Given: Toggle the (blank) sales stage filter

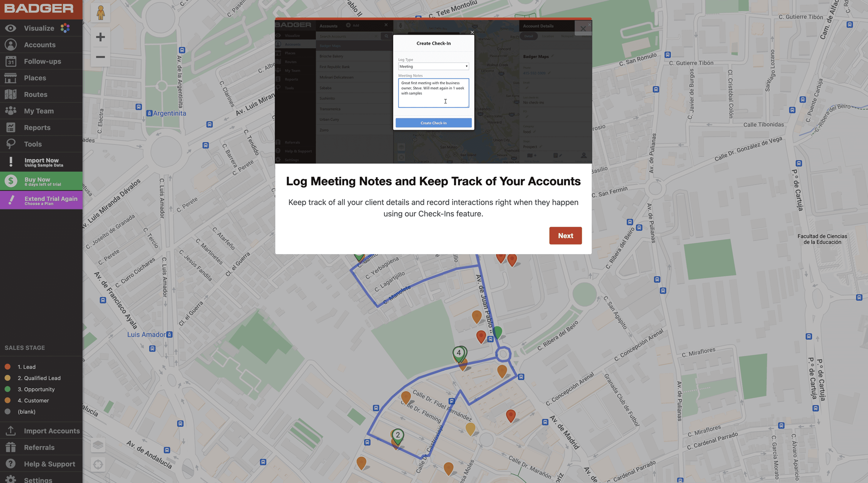Looking at the screenshot, I should pos(26,411).
